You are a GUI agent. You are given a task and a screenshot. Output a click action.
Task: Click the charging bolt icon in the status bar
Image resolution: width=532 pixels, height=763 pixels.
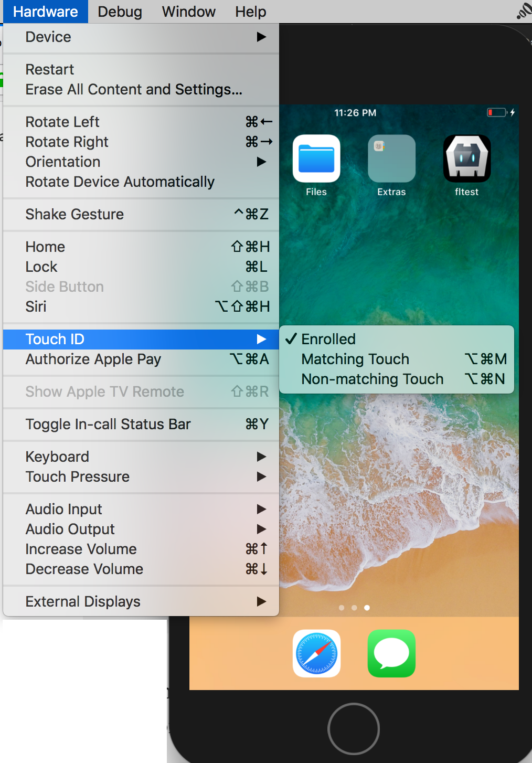coord(512,112)
